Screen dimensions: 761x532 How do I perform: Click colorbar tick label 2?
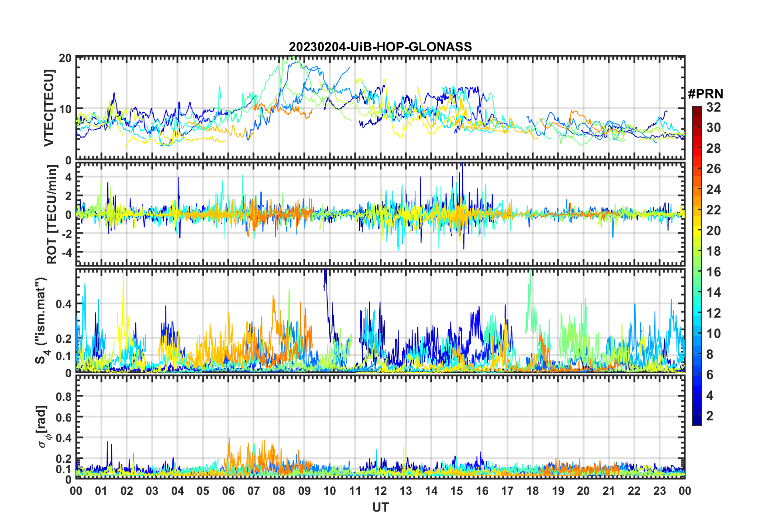[710, 416]
